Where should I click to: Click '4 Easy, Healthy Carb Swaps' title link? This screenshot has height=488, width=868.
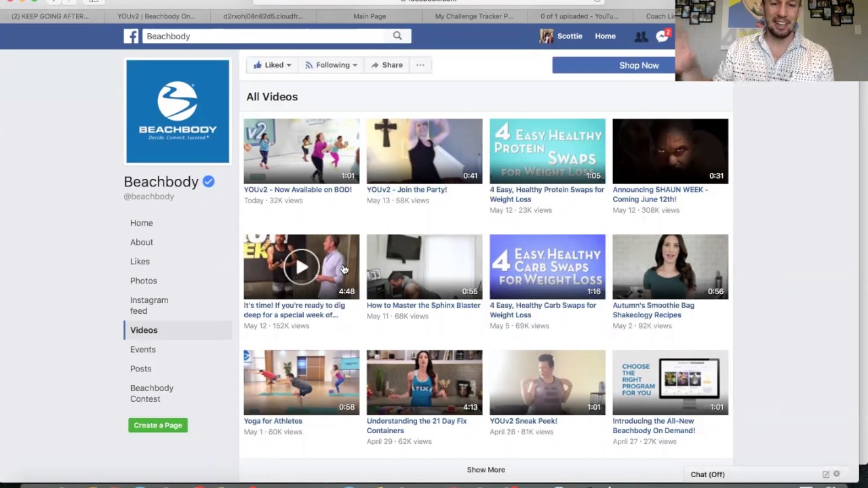click(542, 310)
